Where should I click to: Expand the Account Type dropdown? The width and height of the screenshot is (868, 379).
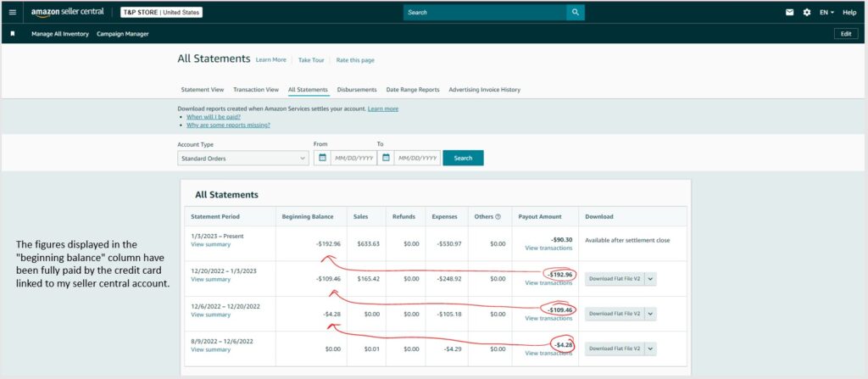pos(243,158)
